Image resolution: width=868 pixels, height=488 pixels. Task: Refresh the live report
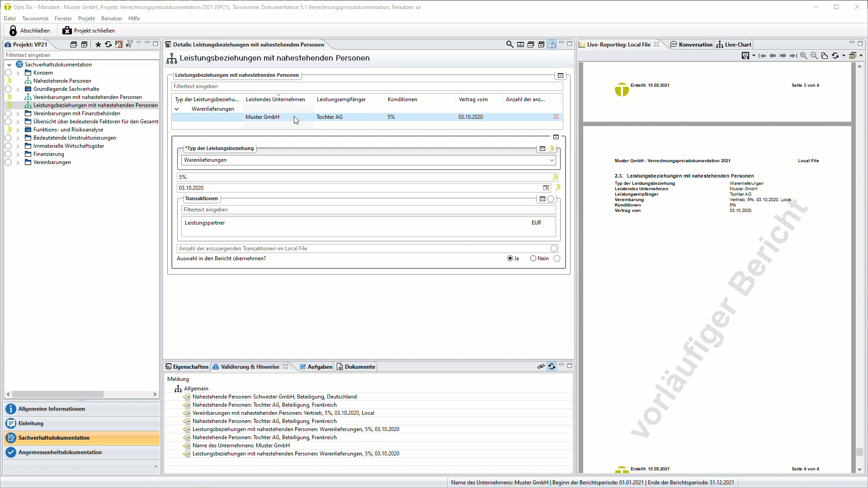tap(835, 56)
